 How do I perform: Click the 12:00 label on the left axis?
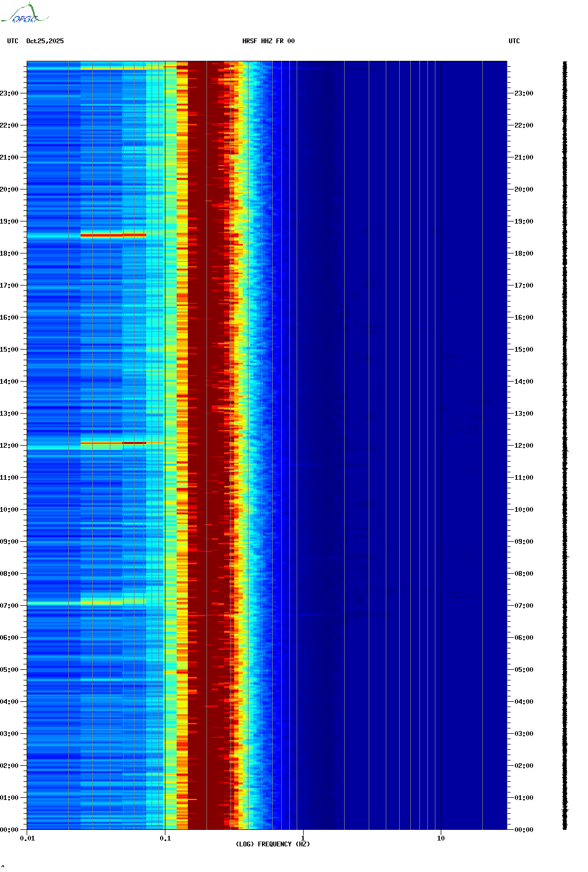point(9,446)
